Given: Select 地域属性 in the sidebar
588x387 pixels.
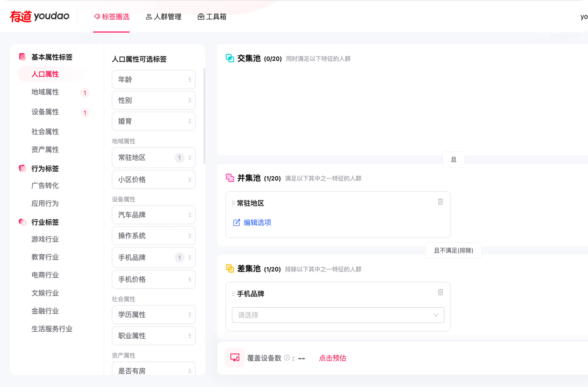Looking at the screenshot, I should point(45,92).
